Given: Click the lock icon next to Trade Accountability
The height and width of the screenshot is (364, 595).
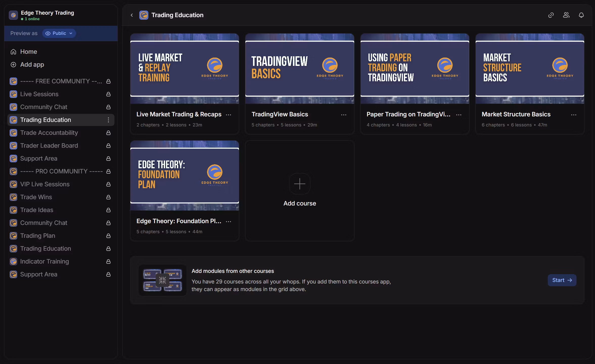Looking at the screenshot, I should click(108, 133).
